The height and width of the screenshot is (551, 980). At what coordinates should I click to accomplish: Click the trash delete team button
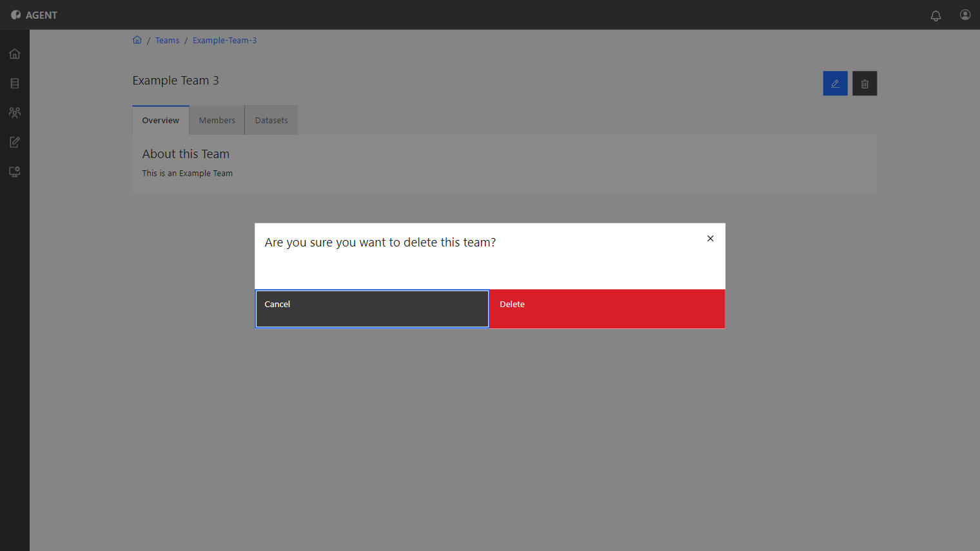tap(865, 83)
